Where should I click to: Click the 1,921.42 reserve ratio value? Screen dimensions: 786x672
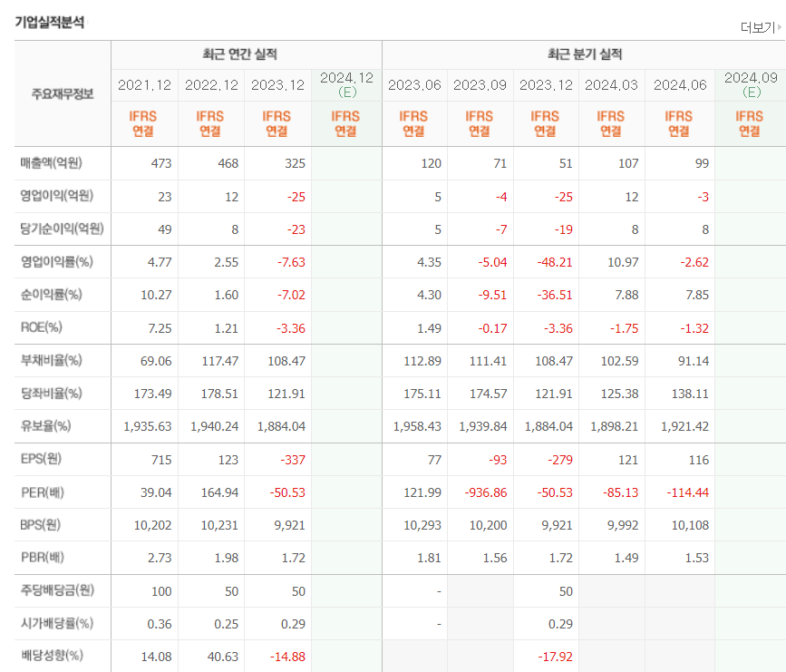pos(684,426)
